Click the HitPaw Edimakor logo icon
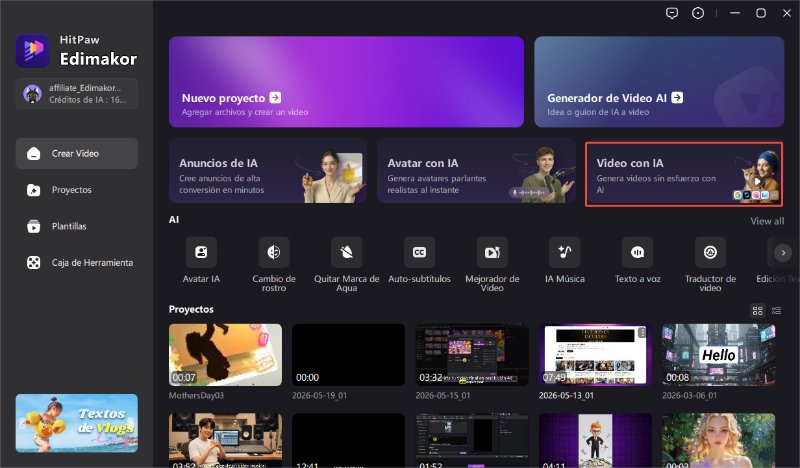 pyautogui.click(x=33, y=51)
